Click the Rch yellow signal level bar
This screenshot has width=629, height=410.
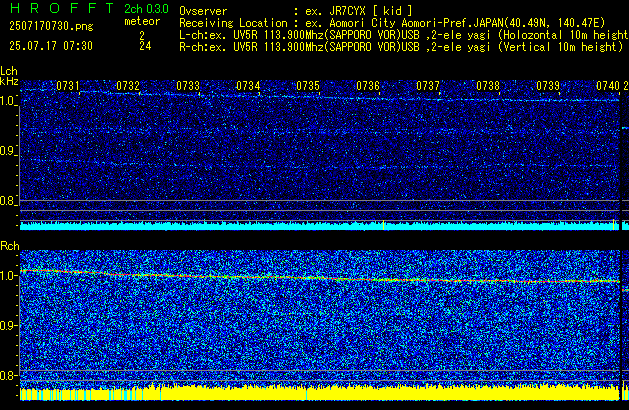[x=320, y=393]
